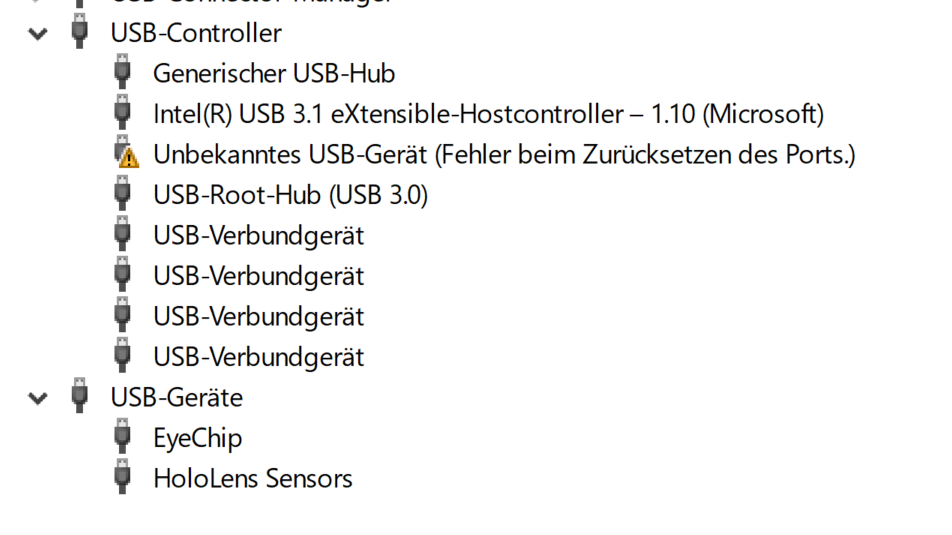Click the EyeChip device icon
This screenshot has height=535, width=952.
click(x=123, y=438)
